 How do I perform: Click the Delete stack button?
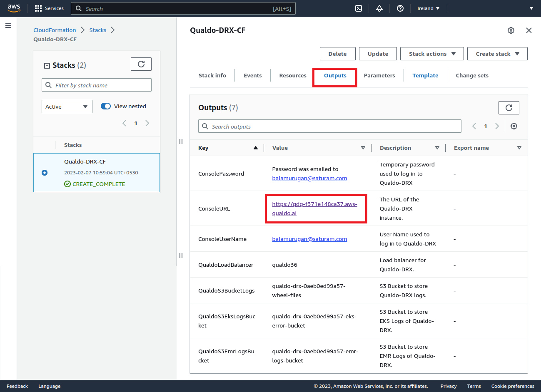coord(338,54)
